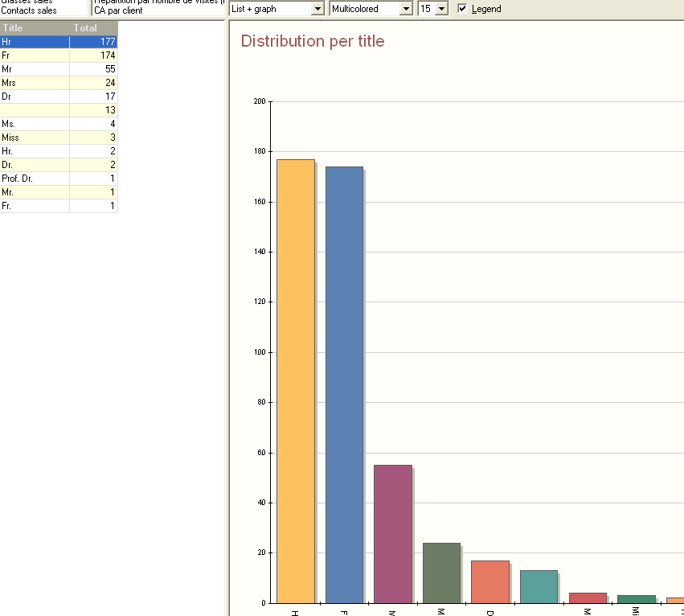Click the teal bar for blank title
The image size is (684, 616).
pos(539,586)
